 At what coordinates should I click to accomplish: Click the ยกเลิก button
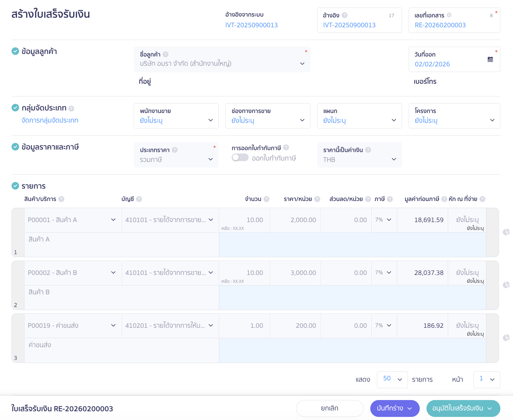[x=330, y=408]
